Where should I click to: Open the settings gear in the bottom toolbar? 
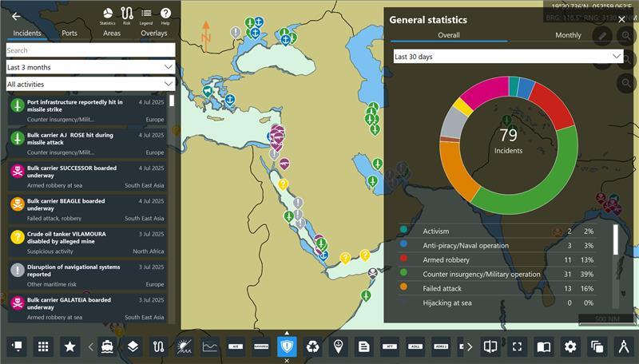tap(570, 346)
